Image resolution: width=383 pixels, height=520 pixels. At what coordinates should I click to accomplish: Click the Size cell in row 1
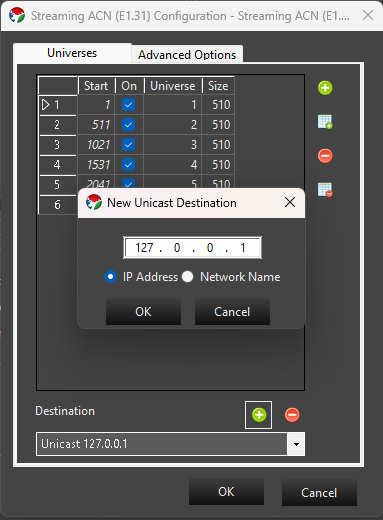point(218,105)
